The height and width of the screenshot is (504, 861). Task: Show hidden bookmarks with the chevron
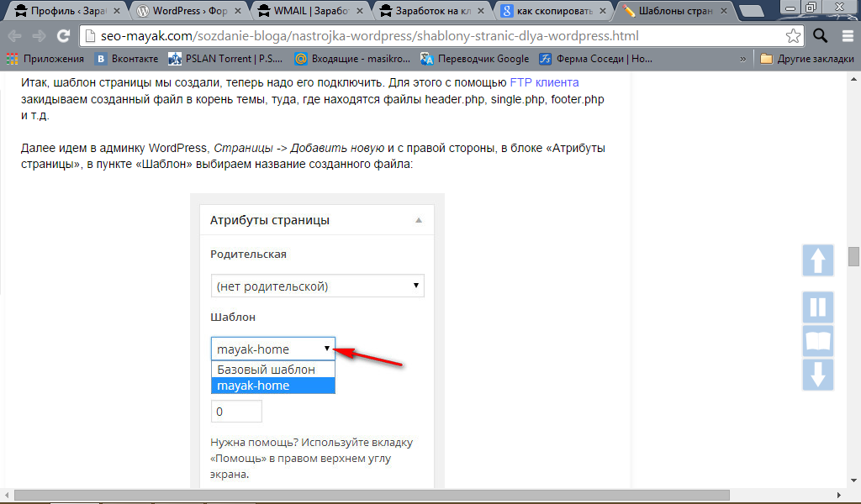pyautogui.click(x=743, y=60)
